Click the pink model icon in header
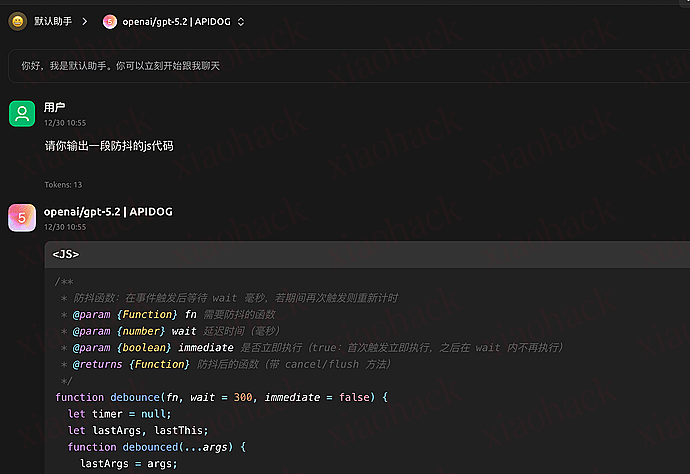The image size is (690, 474). point(109,21)
